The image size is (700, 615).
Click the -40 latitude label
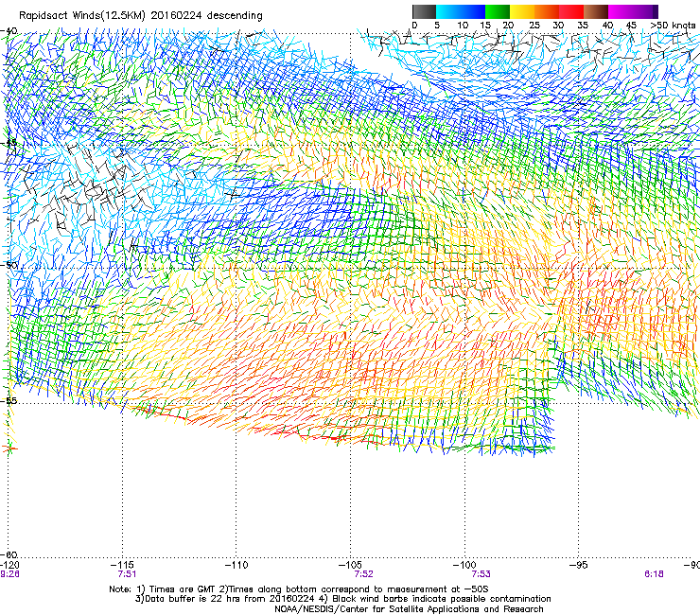point(9,31)
